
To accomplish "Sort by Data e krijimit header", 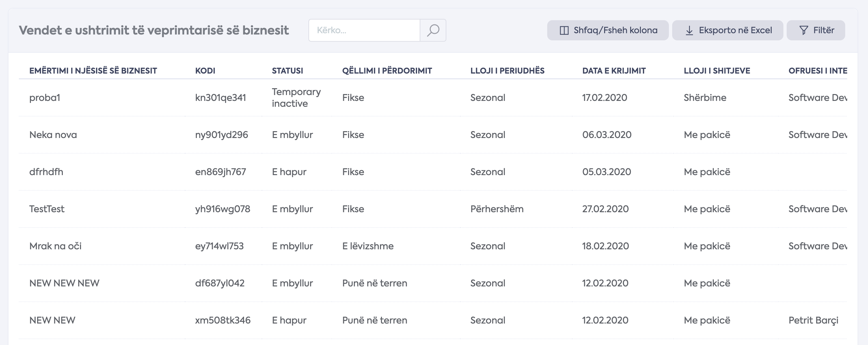I will click(614, 71).
